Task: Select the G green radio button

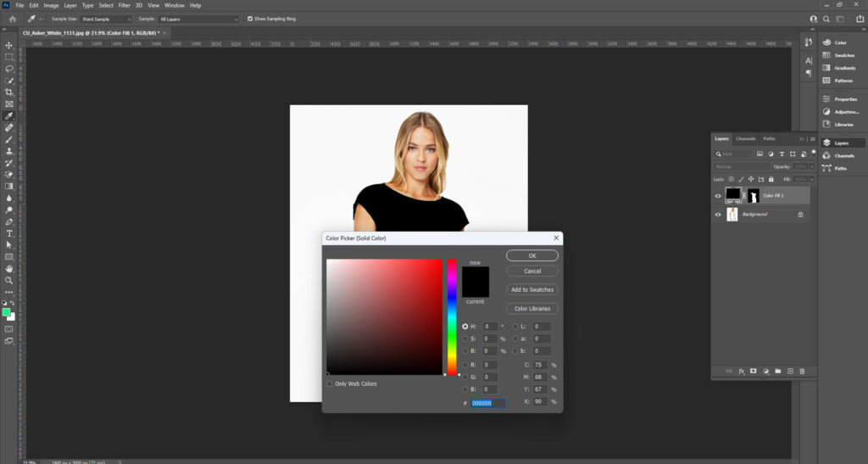Action: click(465, 377)
